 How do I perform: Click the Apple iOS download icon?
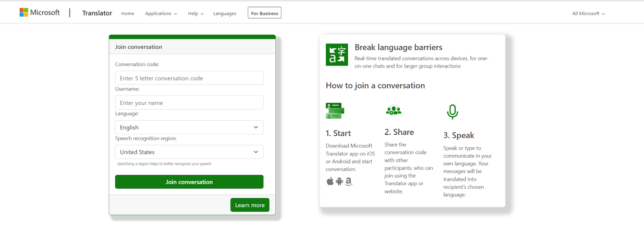click(330, 181)
